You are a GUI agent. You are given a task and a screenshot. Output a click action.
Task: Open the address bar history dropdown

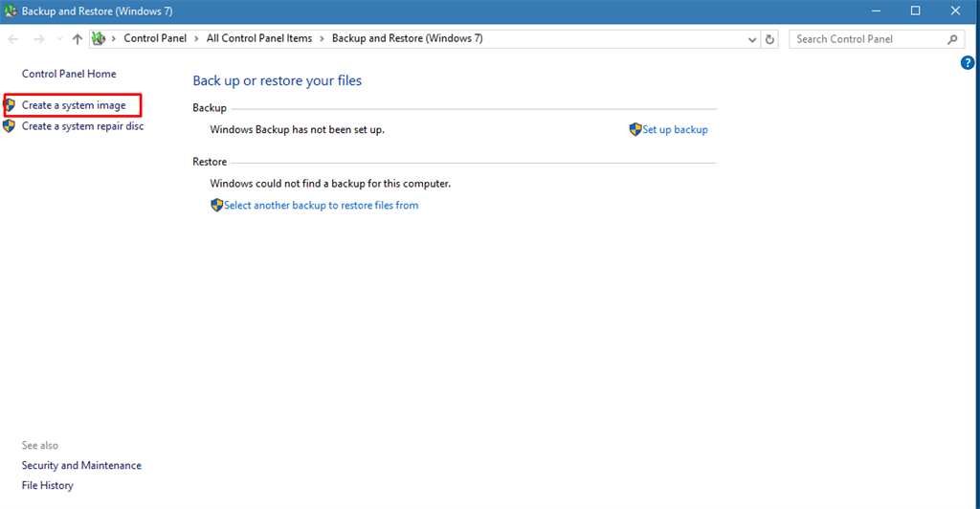[x=752, y=39]
